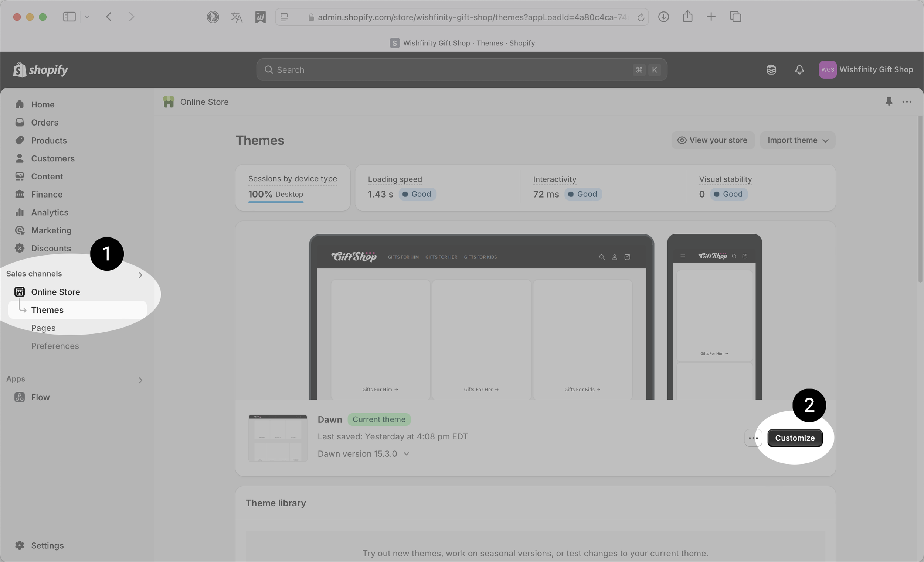
Task: Click the Settings gear in the sidebar
Action: (20, 545)
